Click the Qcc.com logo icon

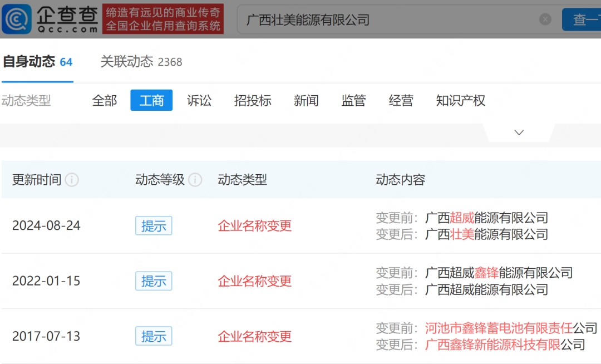pos(17,19)
